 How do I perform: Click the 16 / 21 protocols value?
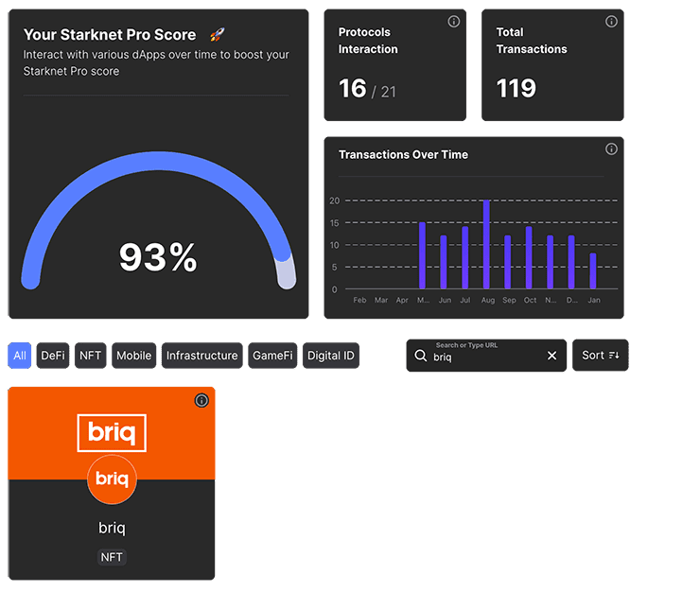pyautogui.click(x=367, y=88)
